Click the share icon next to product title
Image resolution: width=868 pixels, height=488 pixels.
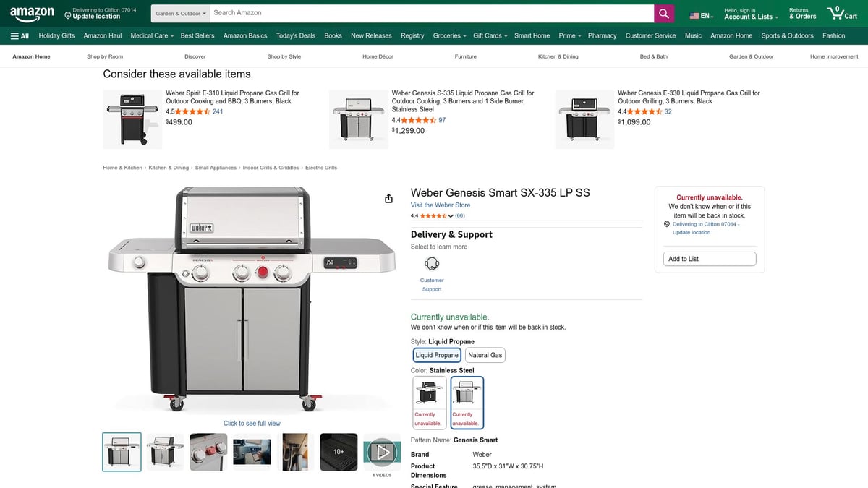(x=388, y=197)
